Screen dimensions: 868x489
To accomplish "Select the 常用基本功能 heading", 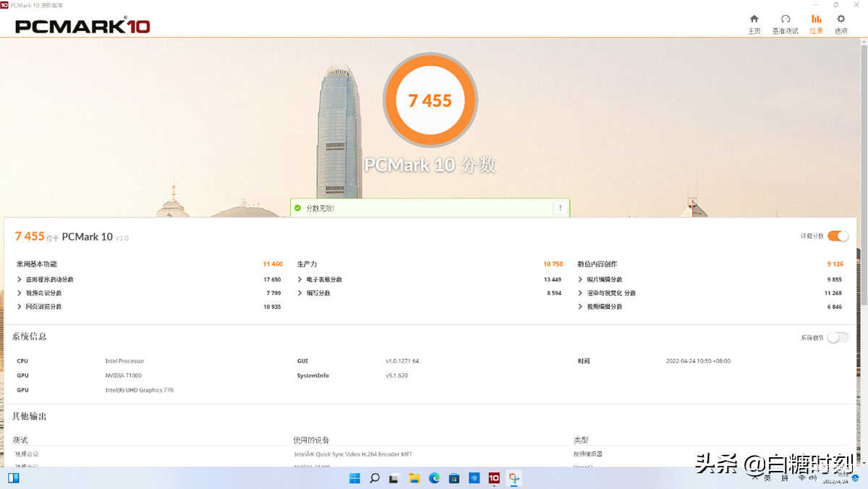I will point(37,264).
